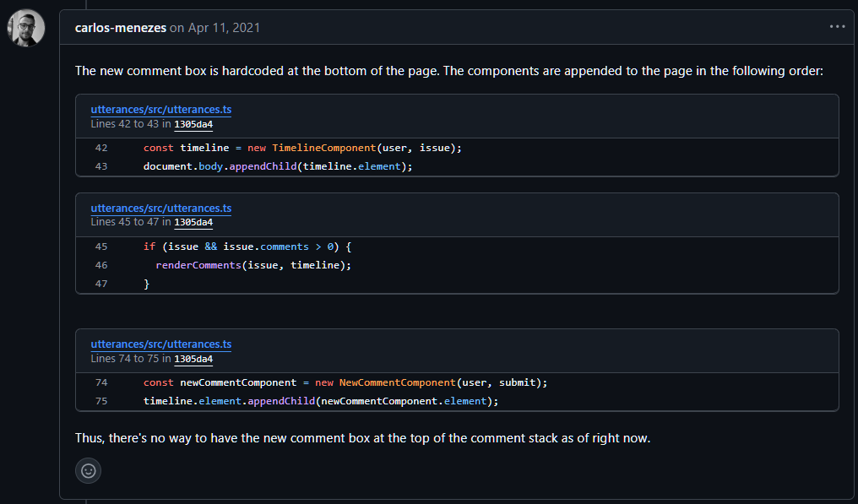Select line number 45 in the code snippet

(x=101, y=247)
